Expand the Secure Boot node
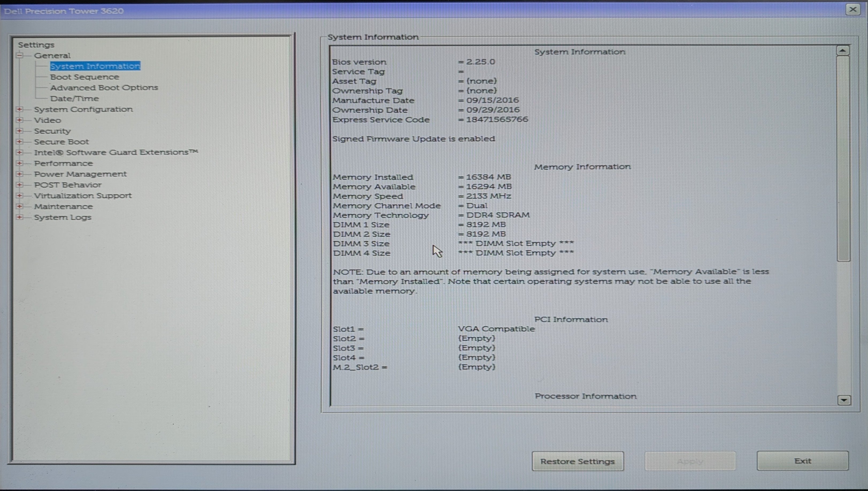868x491 pixels. [x=20, y=142]
